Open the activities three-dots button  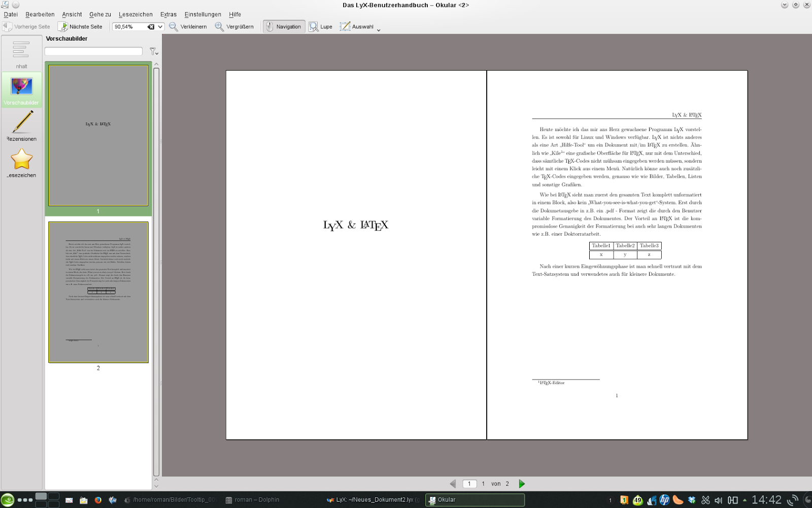click(x=25, y=500)
